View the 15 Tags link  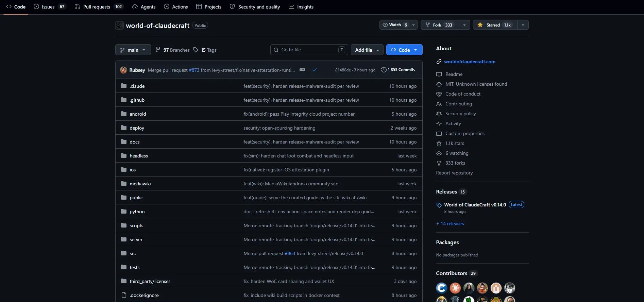205,50
